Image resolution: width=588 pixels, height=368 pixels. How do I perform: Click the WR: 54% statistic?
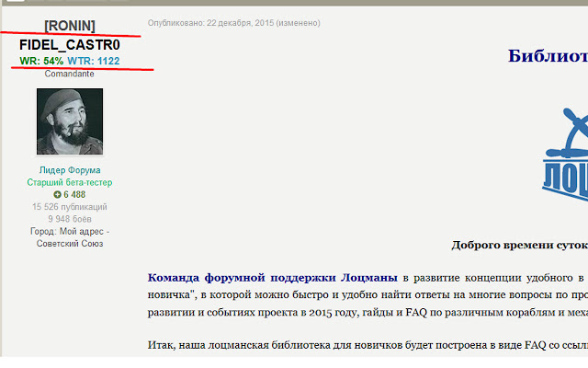(x=41, y=61)
